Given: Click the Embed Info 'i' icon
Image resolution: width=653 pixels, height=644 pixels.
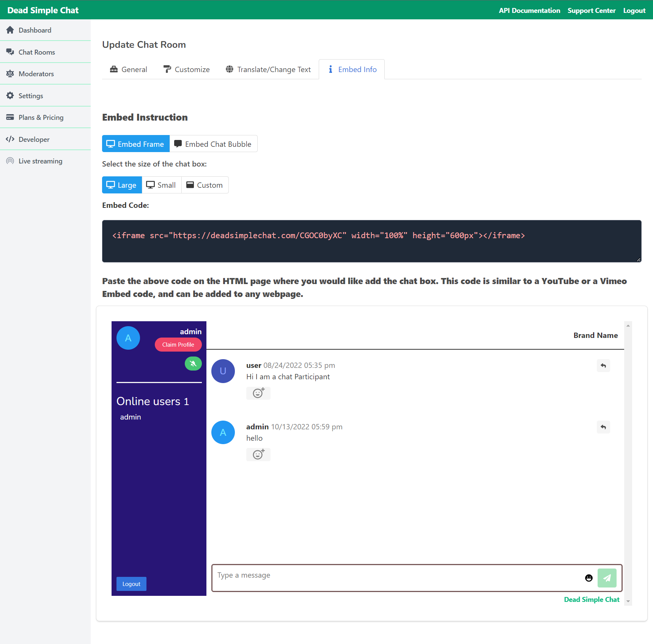Looking at the screenshot, I should pyautogui.click(x=330, y=69).
